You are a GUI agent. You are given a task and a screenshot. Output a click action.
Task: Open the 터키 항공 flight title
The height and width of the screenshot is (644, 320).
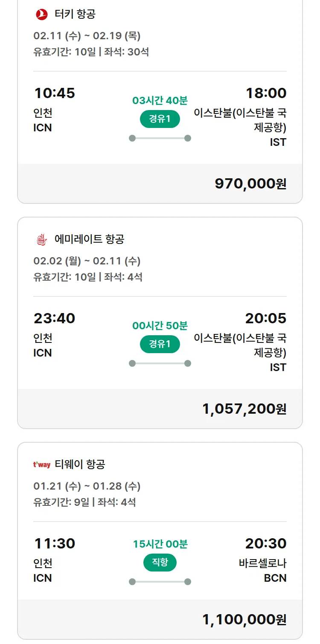pyautogui.click(x=75, y=15)
